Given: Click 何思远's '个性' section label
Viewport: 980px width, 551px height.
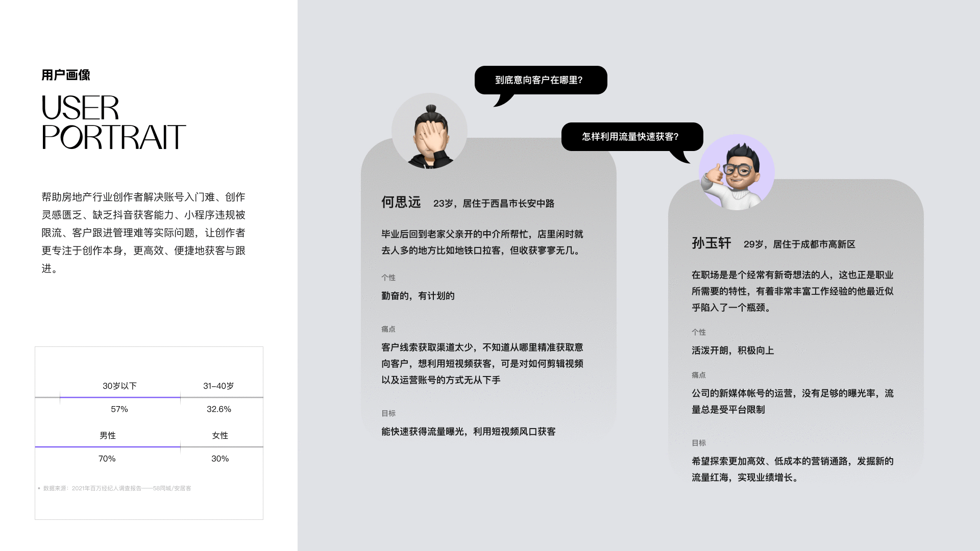Looking at the screenshot, I should 388,278.
